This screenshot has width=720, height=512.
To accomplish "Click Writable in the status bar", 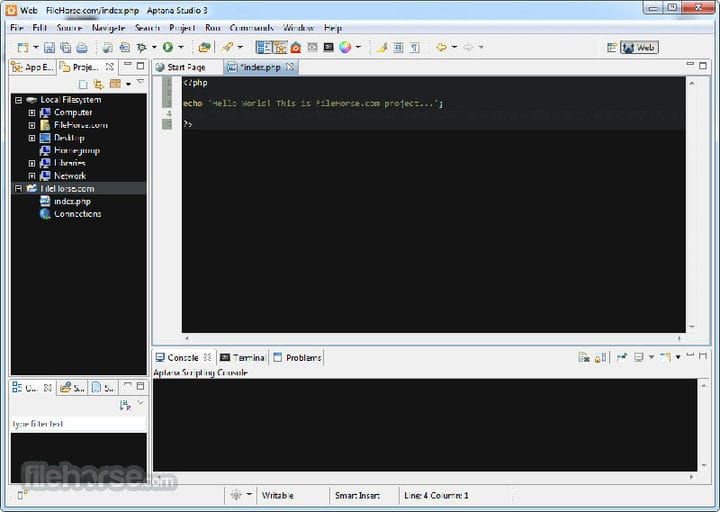I will (x=278, y=495).
